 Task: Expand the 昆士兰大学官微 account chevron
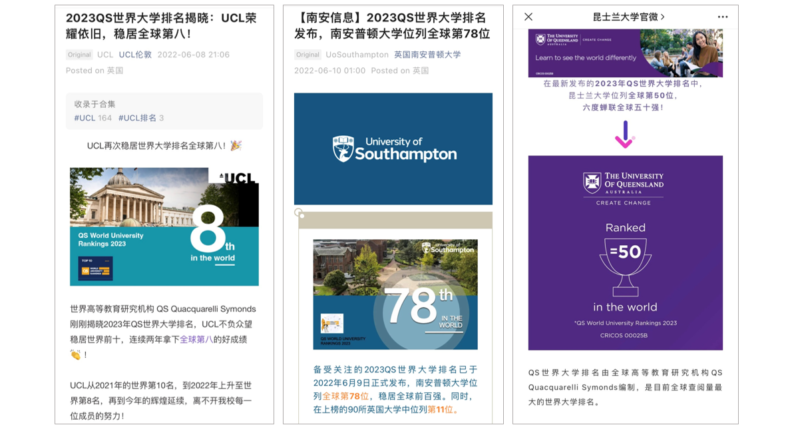point(663,17)
